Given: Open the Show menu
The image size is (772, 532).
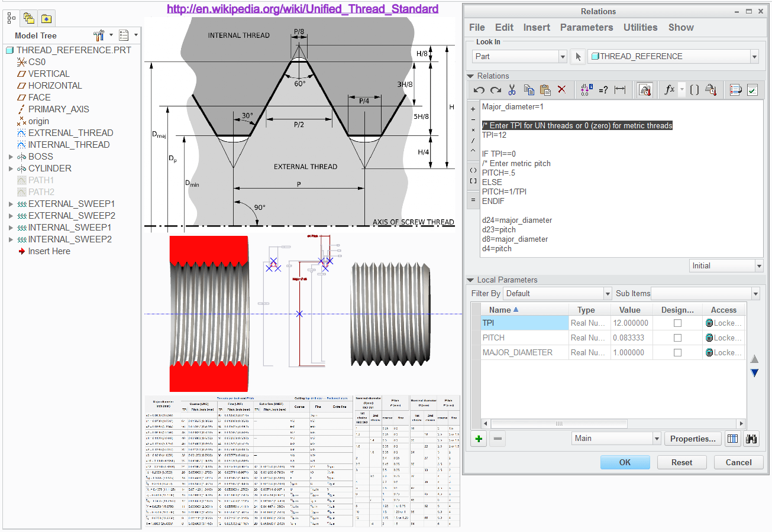Looking at the screenshot, I should (681, 27).
